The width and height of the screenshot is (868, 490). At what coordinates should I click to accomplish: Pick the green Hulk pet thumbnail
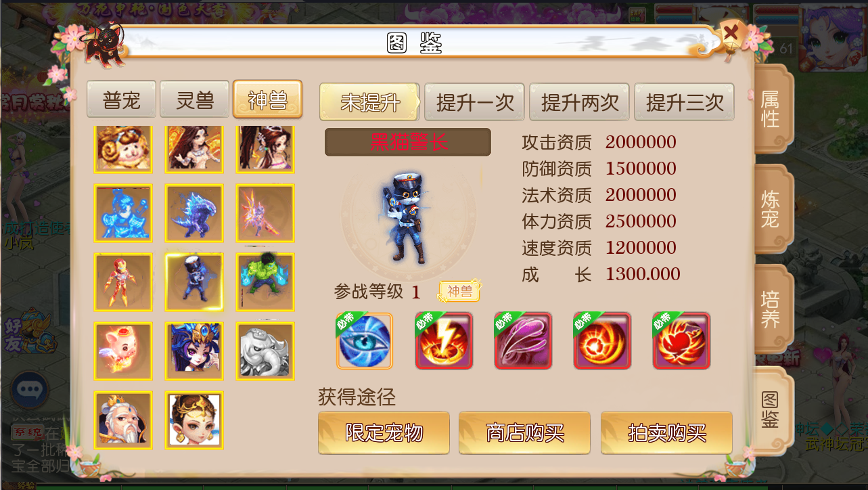[x=265, y=282]
